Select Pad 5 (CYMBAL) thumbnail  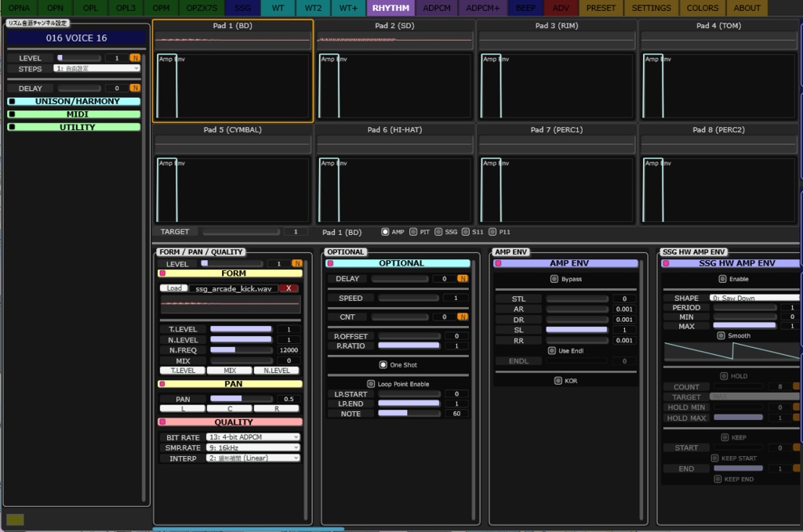tap(232, 175)
